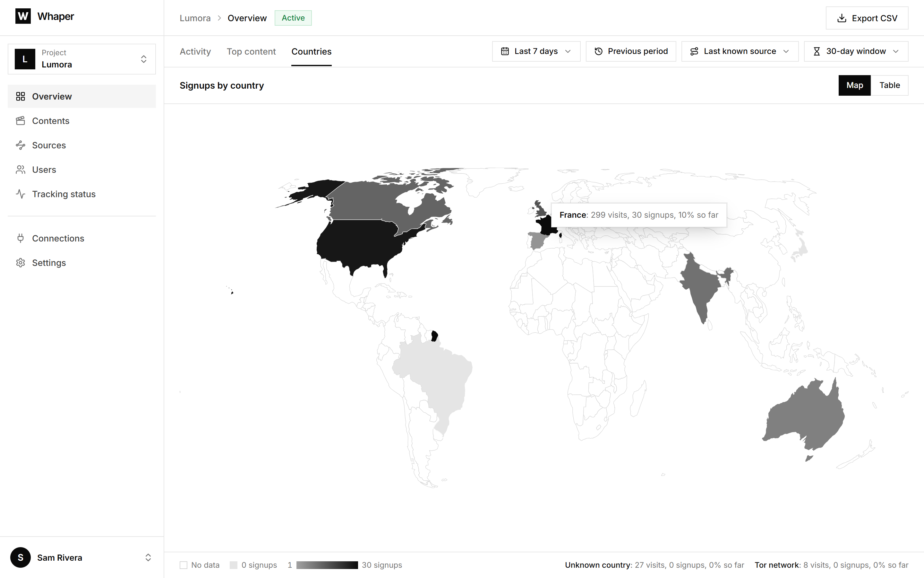
Task: Click the No data legend box
Action: [184, 565]
